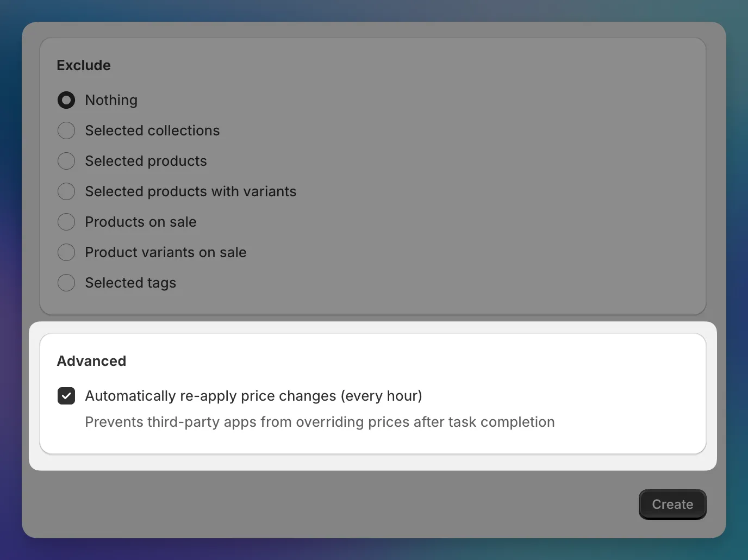Choose Selected collections exclusion option
This screenshot has width=748, height=560.
(x=66, y=130)
